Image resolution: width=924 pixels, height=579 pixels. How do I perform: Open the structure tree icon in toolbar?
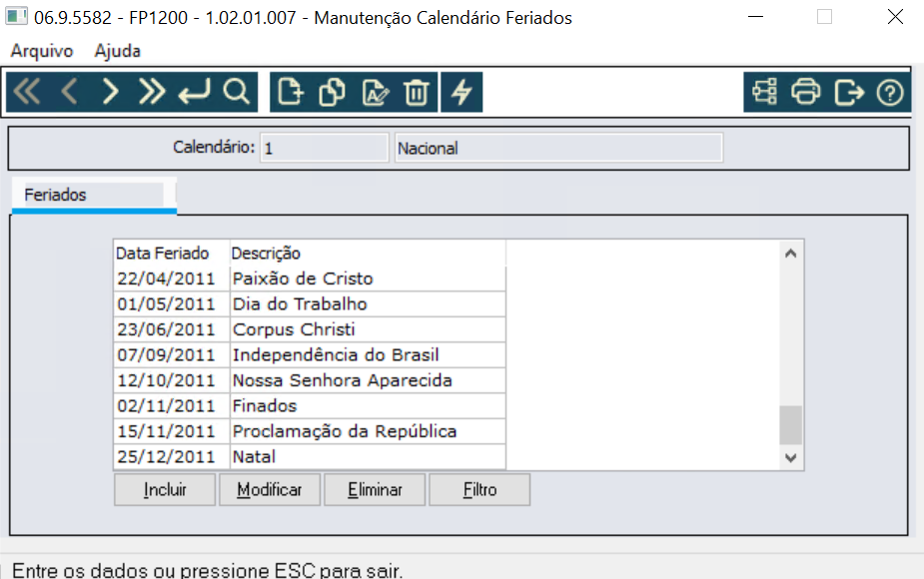coord(764,92)
